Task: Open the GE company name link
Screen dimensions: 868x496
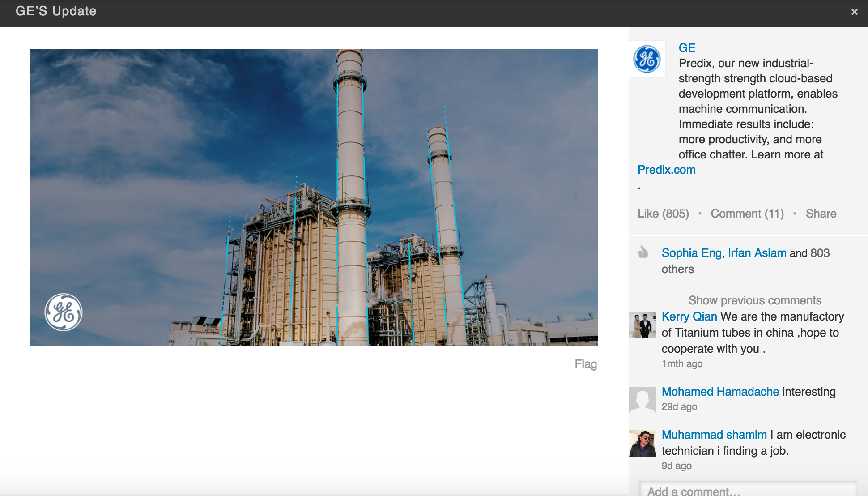Action: point(687,48)
